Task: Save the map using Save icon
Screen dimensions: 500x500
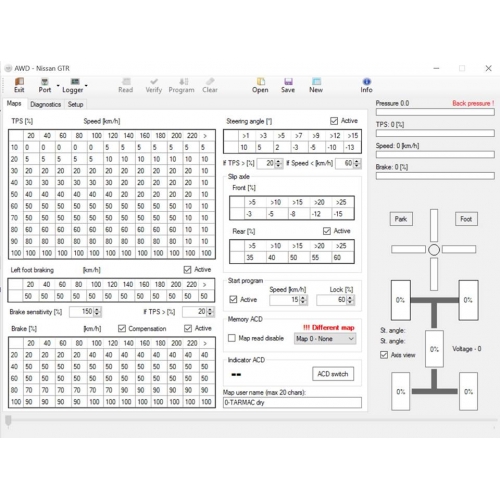Action: click(x=288, y=85)
